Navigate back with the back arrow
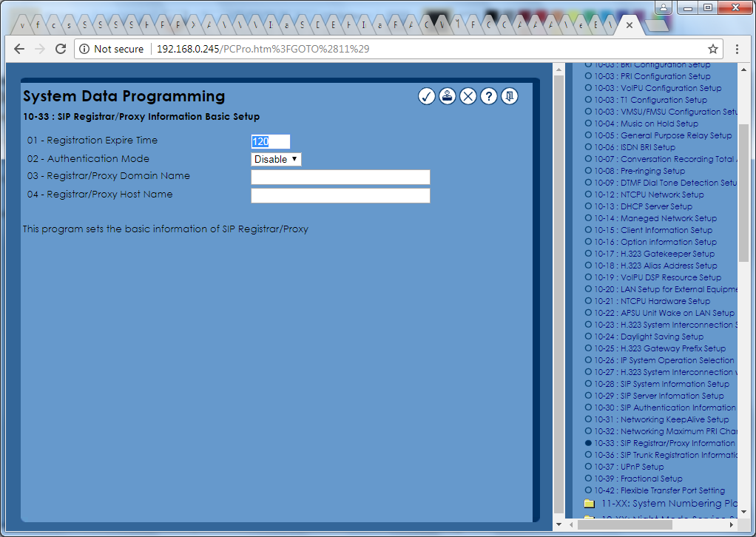The width and height of the screenshot is (756, 537). click(18, 49)
